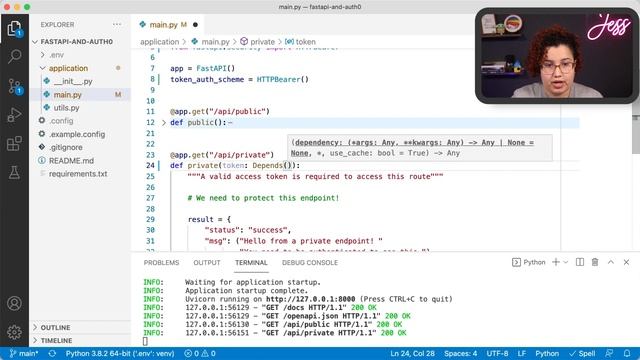640x360 pixels.
Task: Expand the OUTLINE section
Action: [55, 328]
